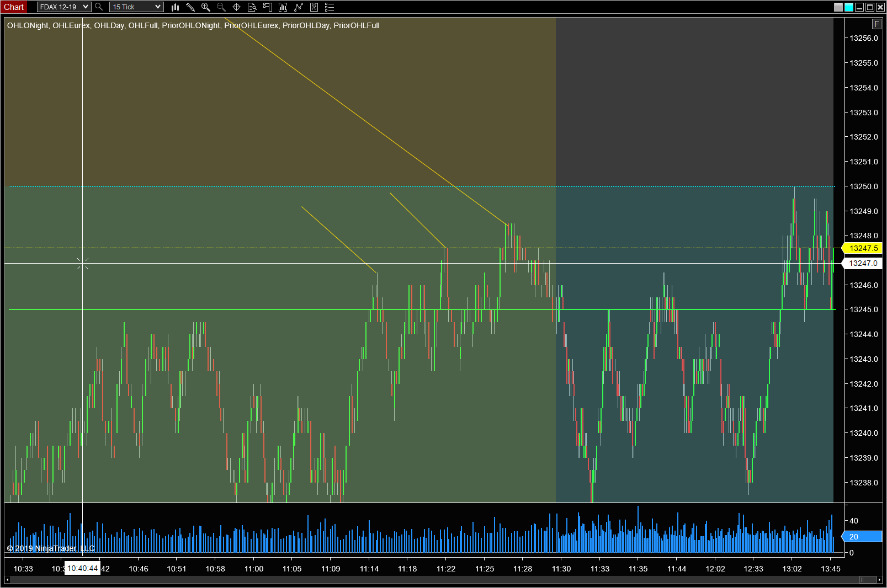The height and width of the screenshot is (588, 887).
Task: Click the horizontal scrollbar thumb
Action: click(868, 580)
